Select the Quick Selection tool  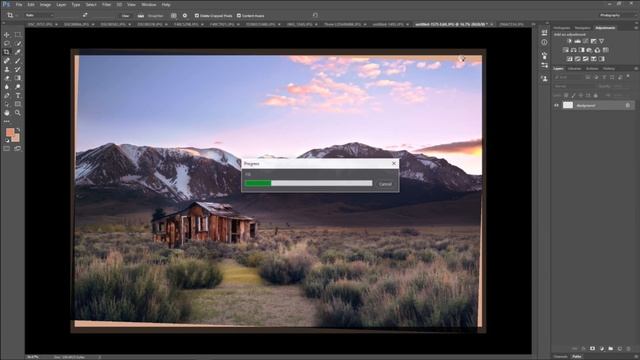click(18, 43)
